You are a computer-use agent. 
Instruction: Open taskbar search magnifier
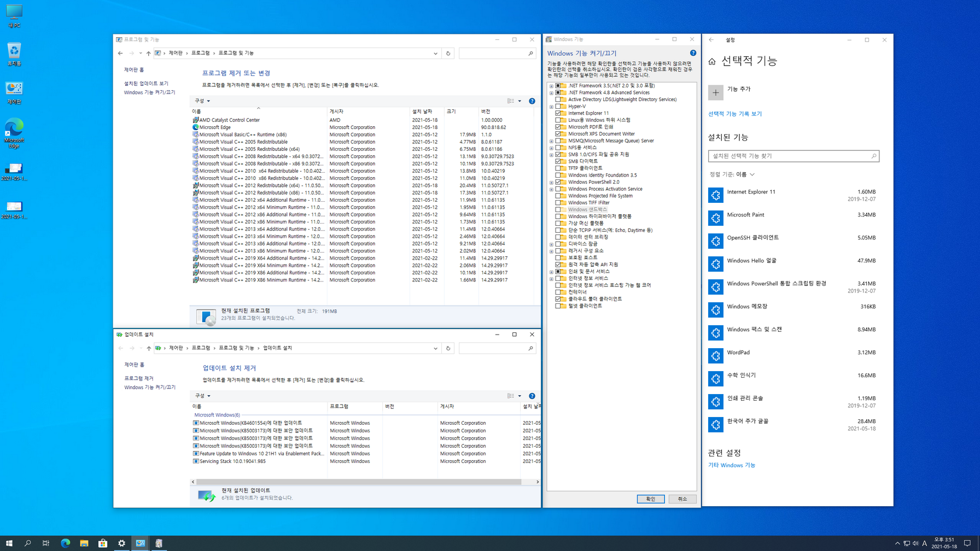(27, 543)
